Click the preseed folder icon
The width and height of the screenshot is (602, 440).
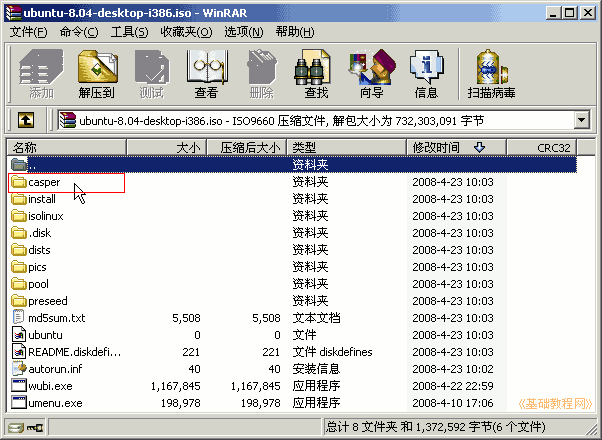(18, 301)
